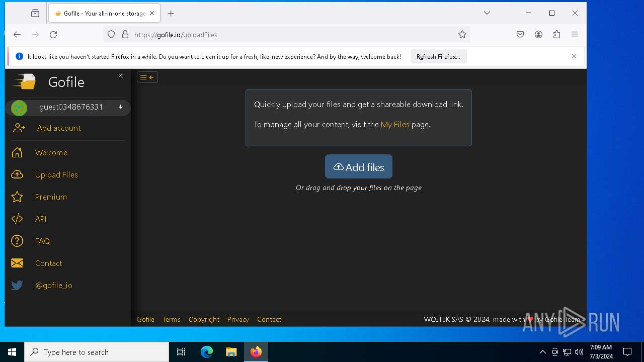This screenshot has height=362, width=644.
Task: Open the Firefox account icon
Action: (538, 35)
